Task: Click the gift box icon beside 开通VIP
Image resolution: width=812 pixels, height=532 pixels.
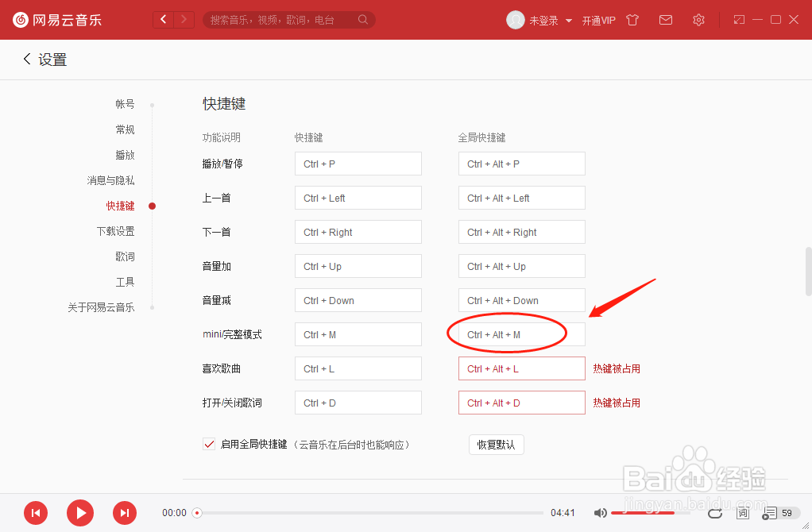Action: tap(632, 19)
